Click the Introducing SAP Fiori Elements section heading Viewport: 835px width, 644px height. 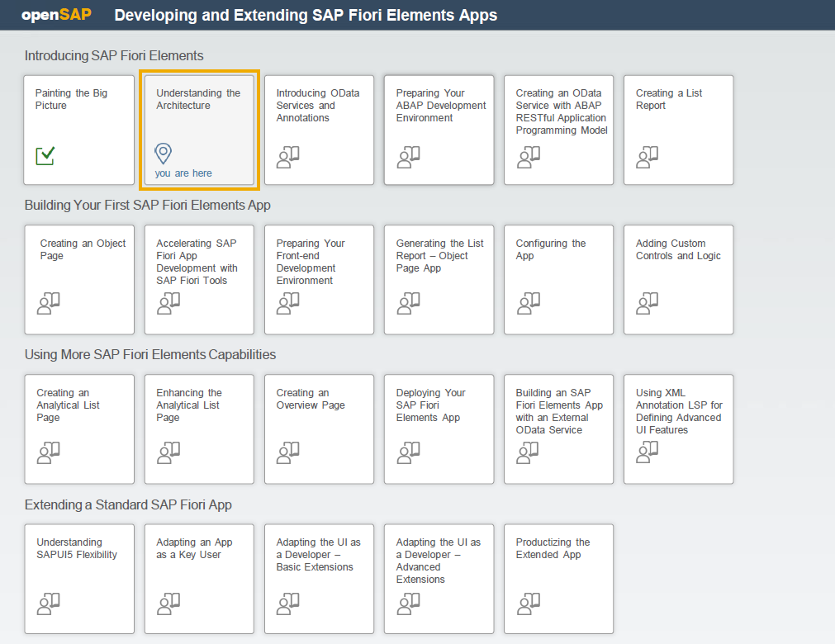(114, 55)
